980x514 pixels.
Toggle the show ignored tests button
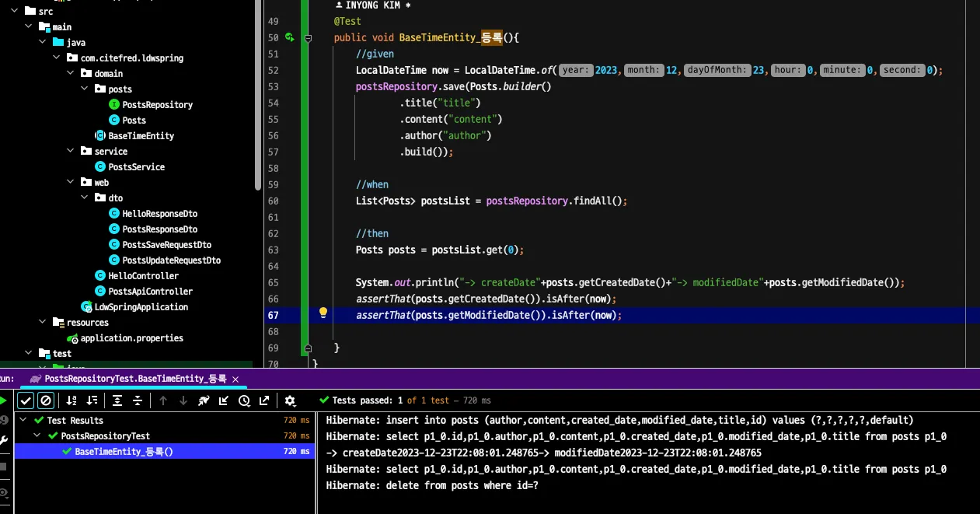[46, 400]
